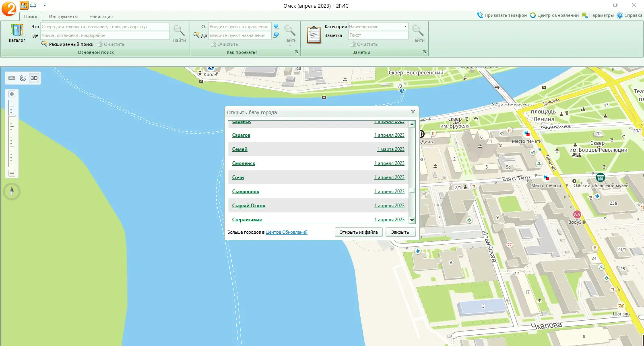Click Очистить in Заметки group
The image size is (644, 346).
pyautogui.click(x=364, y=44)
